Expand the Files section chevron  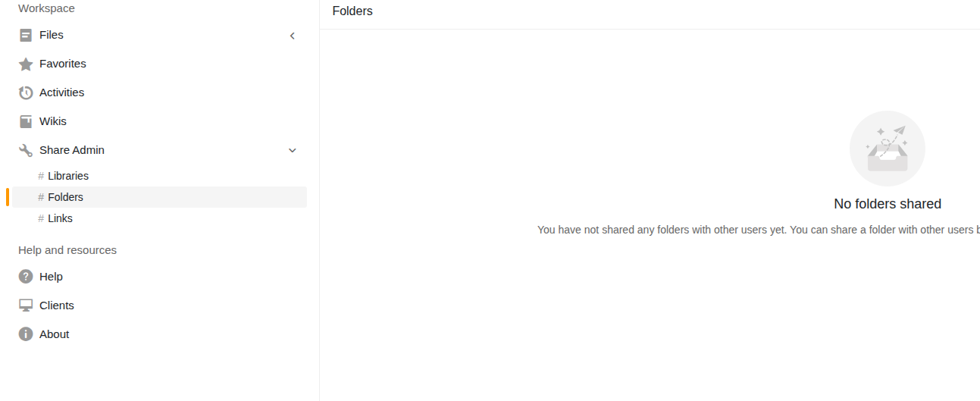point(293,36)
